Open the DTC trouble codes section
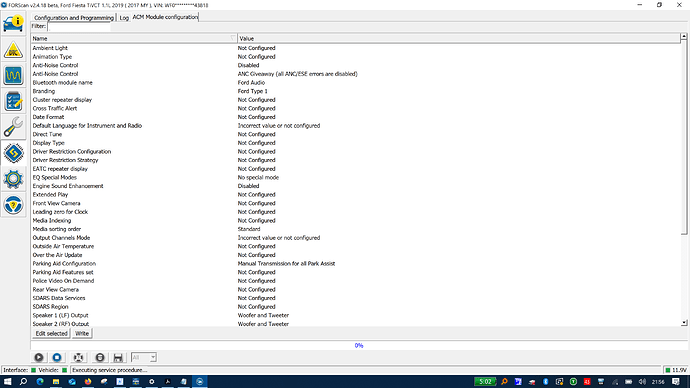 pos(13,50)
